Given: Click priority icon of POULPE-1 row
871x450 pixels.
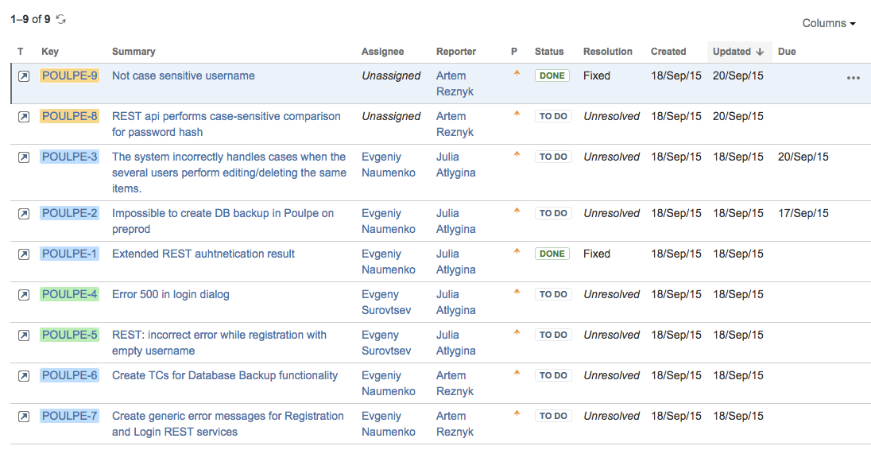Looking at the screenshot, I should pyautogui.click(x=517, y=251).
